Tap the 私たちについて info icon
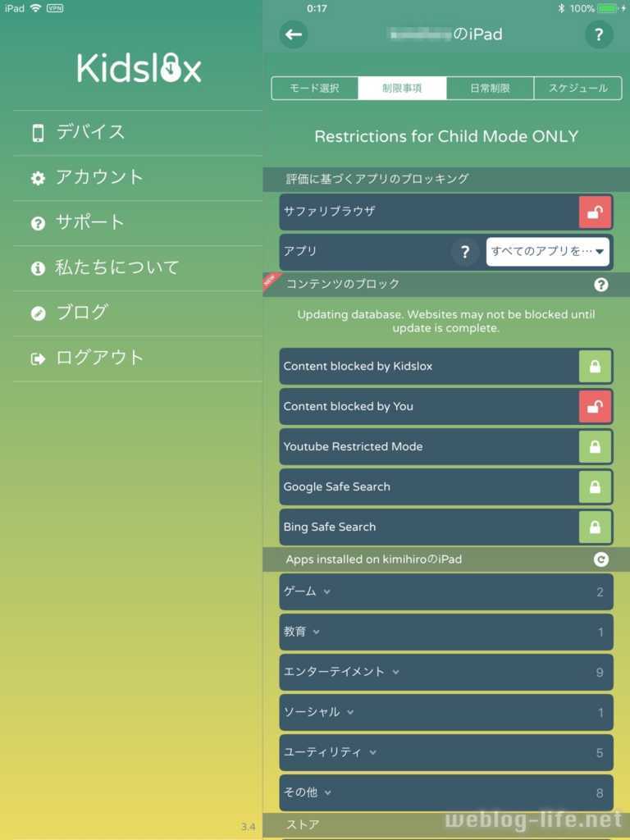Screen dimensions: 630x840 (x=38, y=268)
